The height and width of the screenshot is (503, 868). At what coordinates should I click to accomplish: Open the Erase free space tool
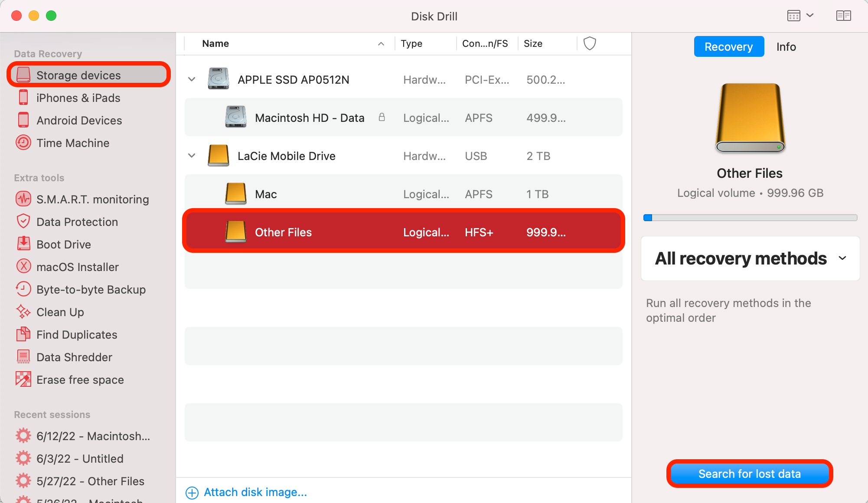[80, 380]
